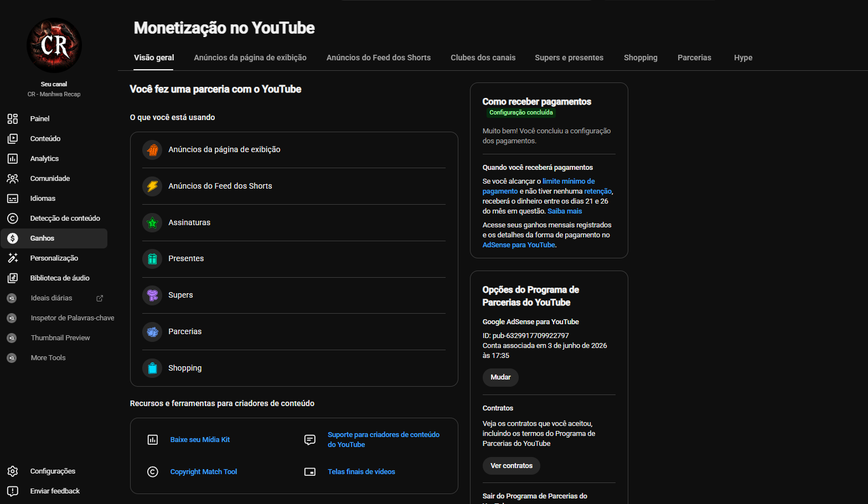This screenshot has height=504, width=868.
Task: Select the Visão geral tab
Action: [x=154, y=58]
